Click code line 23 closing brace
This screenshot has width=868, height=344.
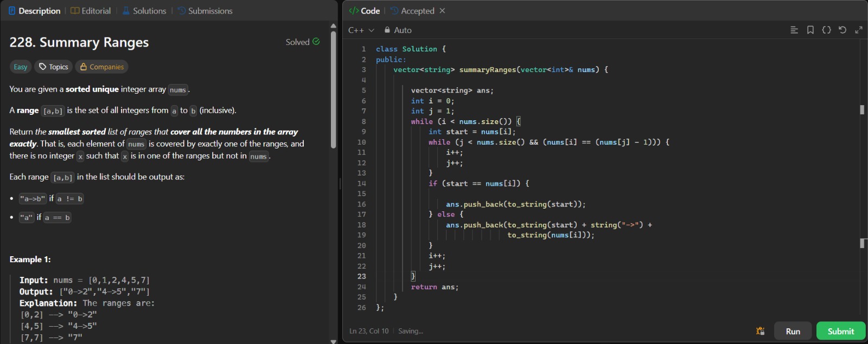[x=413, y=276]
